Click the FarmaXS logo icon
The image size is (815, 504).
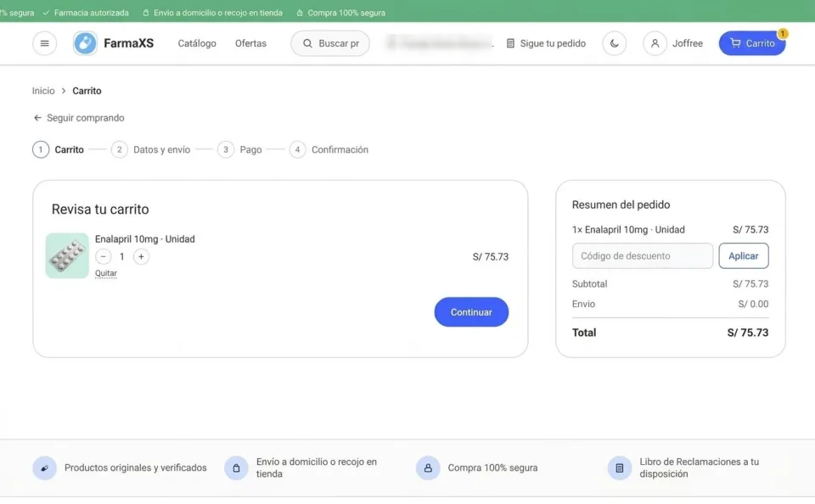(85, 43)
